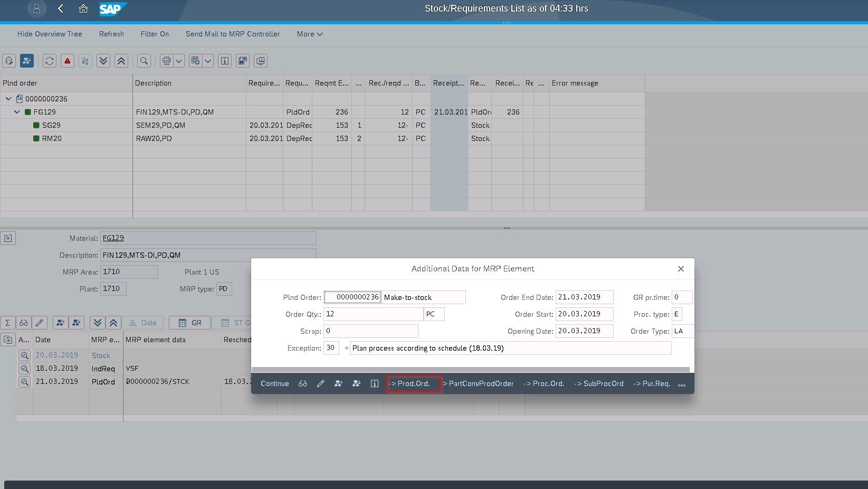Click the order tree toggle icon (blue highlighted)
The image size is (868, 489).
click(x=27, y=61)
